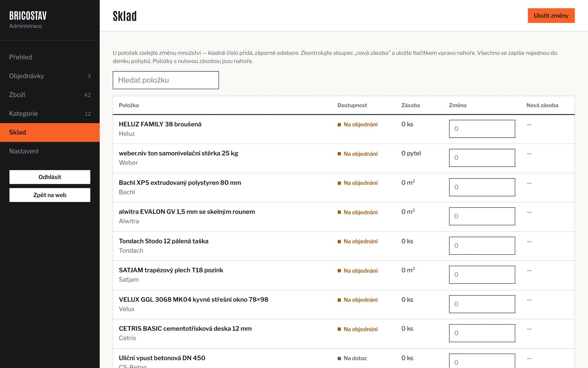Viewport: 588px width, 368px height.
Task: Select Kategorie sidebar item
Action: 50,113
